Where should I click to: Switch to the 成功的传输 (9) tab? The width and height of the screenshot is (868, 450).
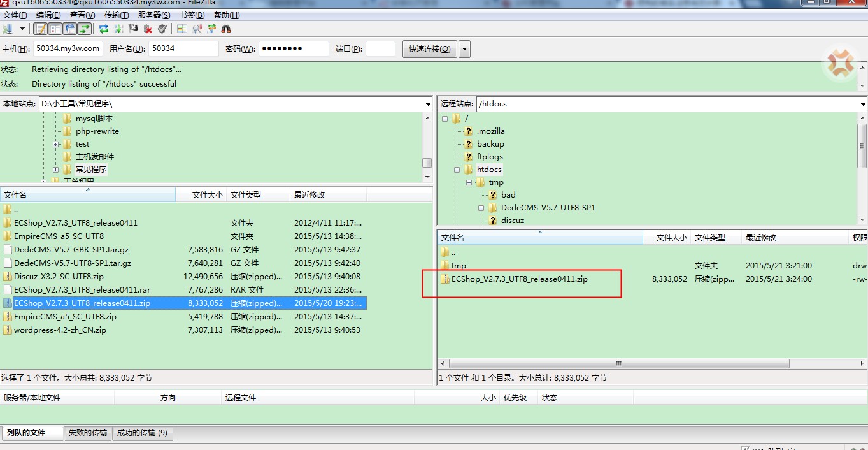[142, 433]
